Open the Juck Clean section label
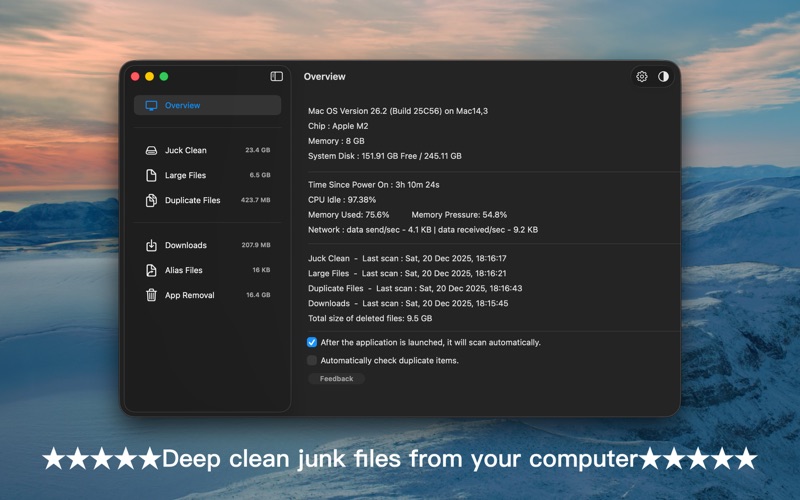The width and height of the screenshot is (800, 500). pyautogui.click(x=186, y=151)
